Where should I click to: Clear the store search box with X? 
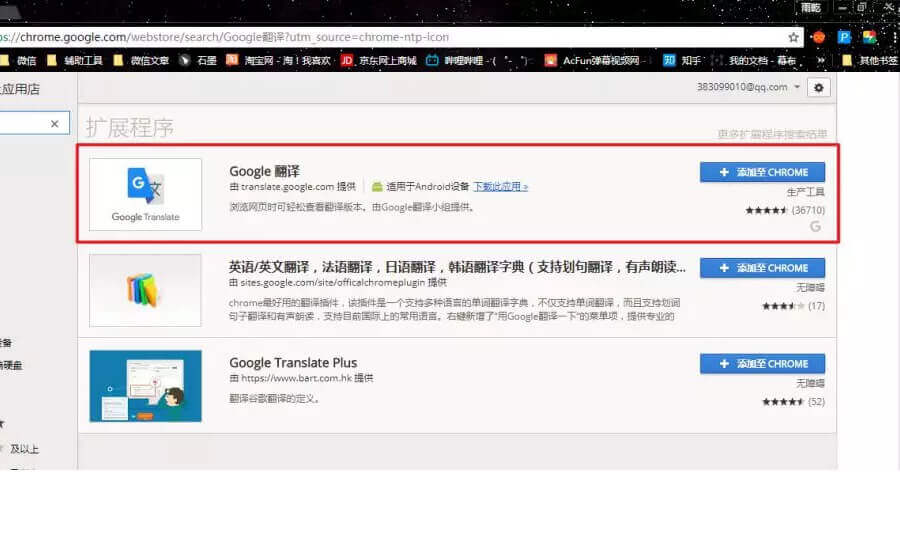55,123
